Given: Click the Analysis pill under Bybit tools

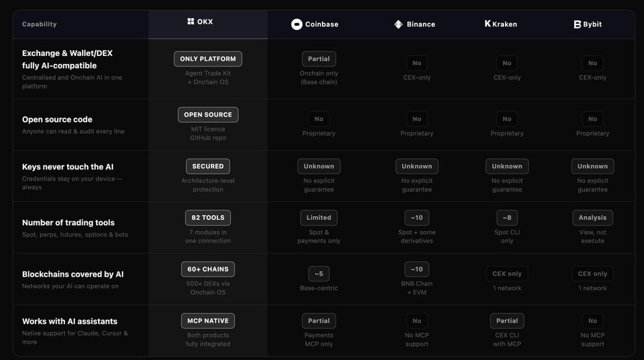Looking at the screenshot, I should pyautogui.click(x=592, y=217).
